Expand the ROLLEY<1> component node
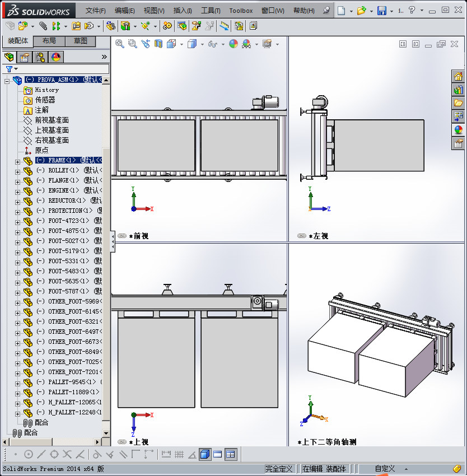The height and width of the screenshot is (476, 467). pyautogui.click(x=17, y=172)
